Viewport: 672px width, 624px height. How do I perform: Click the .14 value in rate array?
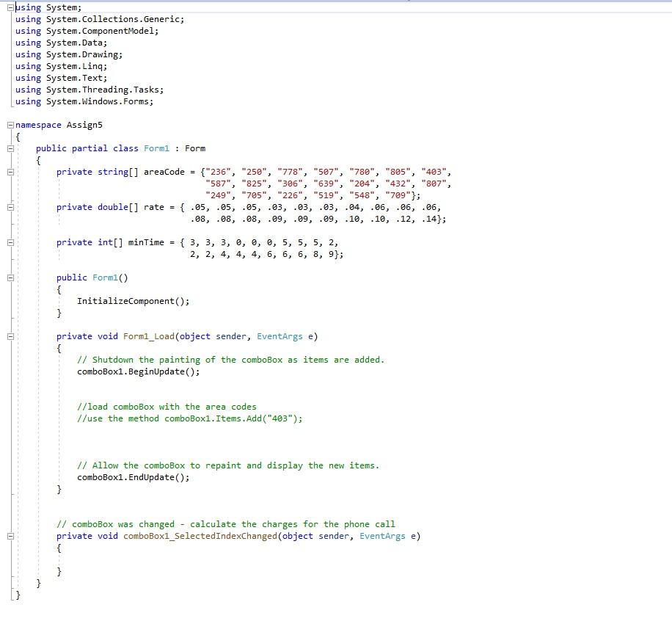[x=429, y=220]
